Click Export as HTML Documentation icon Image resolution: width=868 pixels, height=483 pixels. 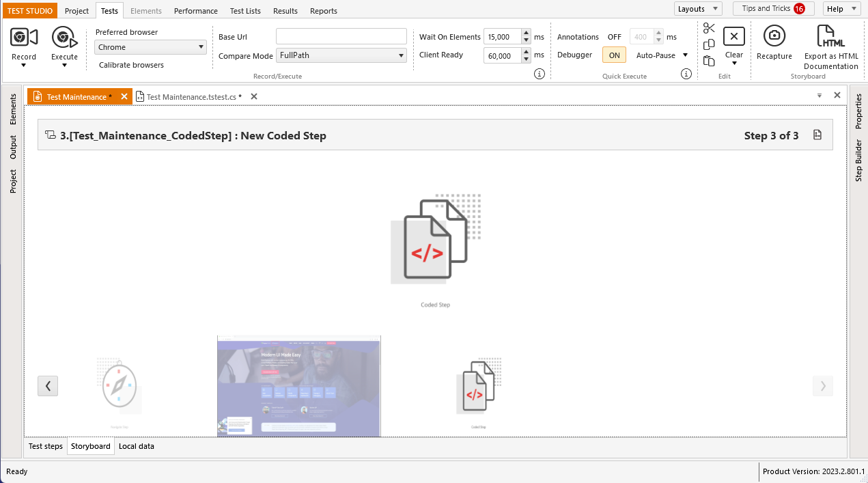(x=830, y=36)
